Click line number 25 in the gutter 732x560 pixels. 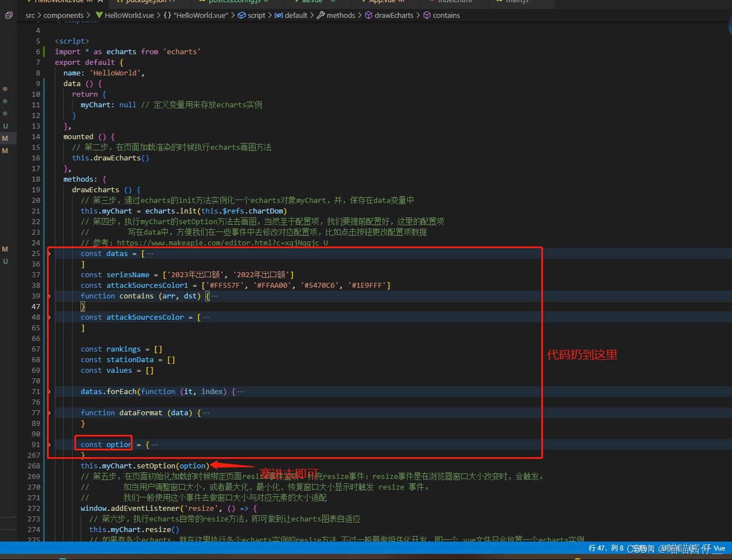[36, 254]
